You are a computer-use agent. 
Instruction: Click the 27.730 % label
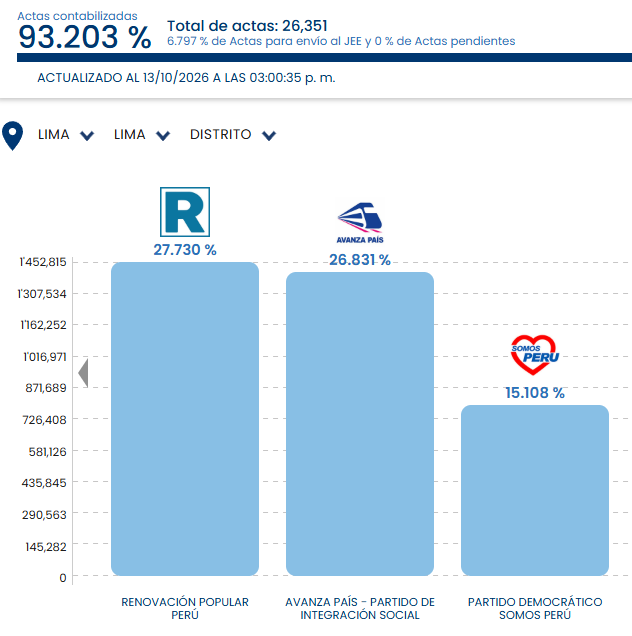click(185, 250)
